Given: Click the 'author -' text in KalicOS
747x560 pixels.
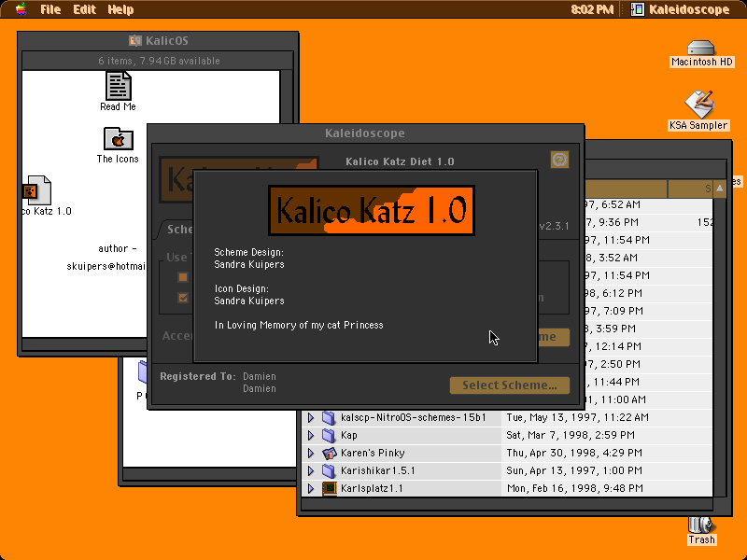Looking at the screenshot, I should coord(118,248).
